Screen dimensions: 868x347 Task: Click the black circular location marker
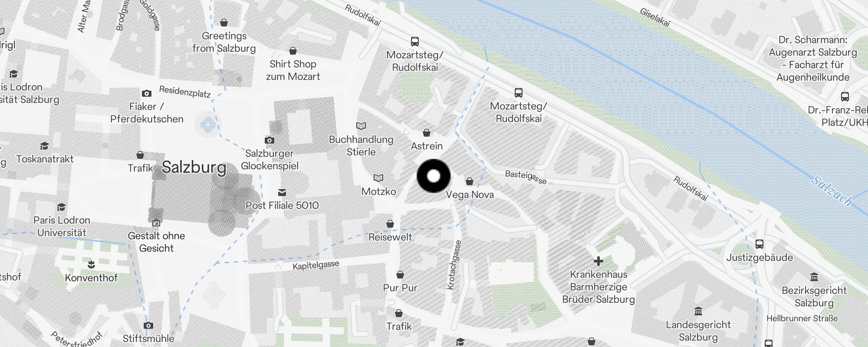coord(434,176)
